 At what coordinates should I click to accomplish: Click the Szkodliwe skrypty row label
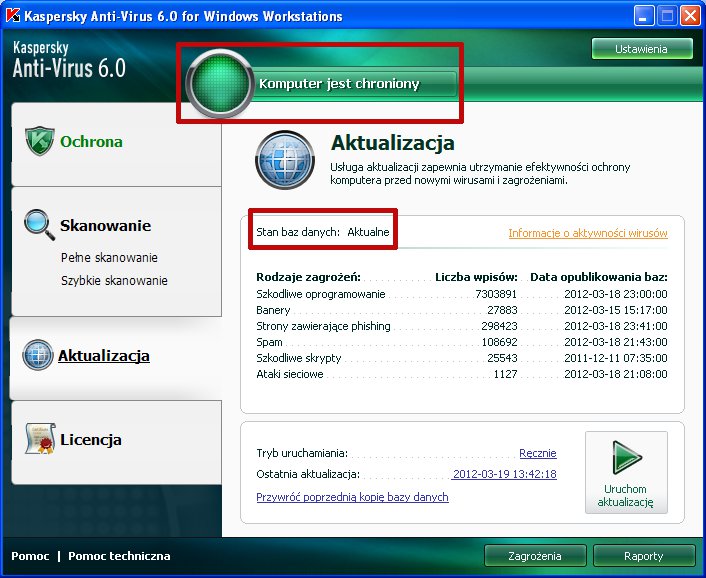point(299,358)
